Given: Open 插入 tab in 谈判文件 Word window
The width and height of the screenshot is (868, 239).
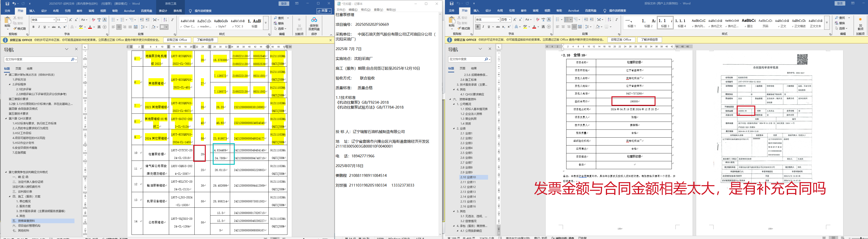Looking at the screenshot, I should [32, 11].
